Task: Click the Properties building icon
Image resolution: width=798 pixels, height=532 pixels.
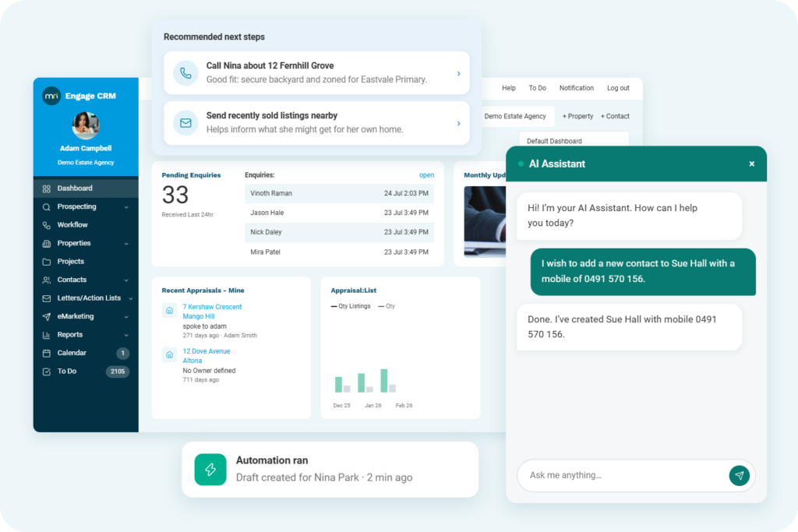Action: [x=46, y=244]
